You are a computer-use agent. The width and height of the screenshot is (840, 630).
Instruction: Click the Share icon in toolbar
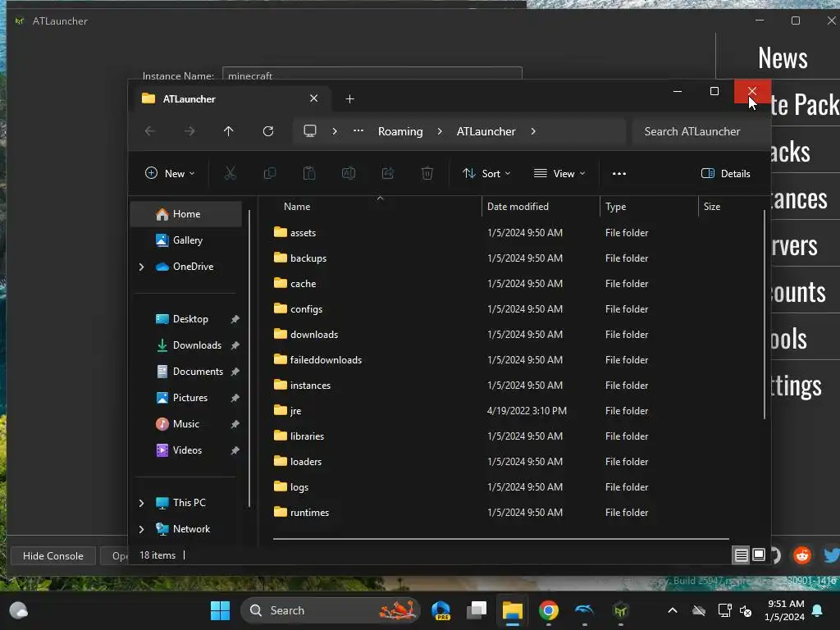pyautogui.click(x=388, y=173)
